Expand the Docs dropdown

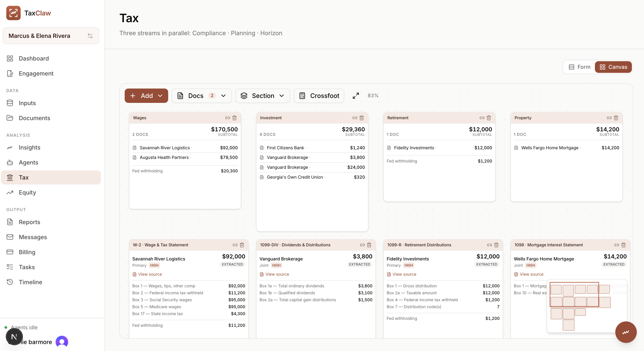coord(202,96)
